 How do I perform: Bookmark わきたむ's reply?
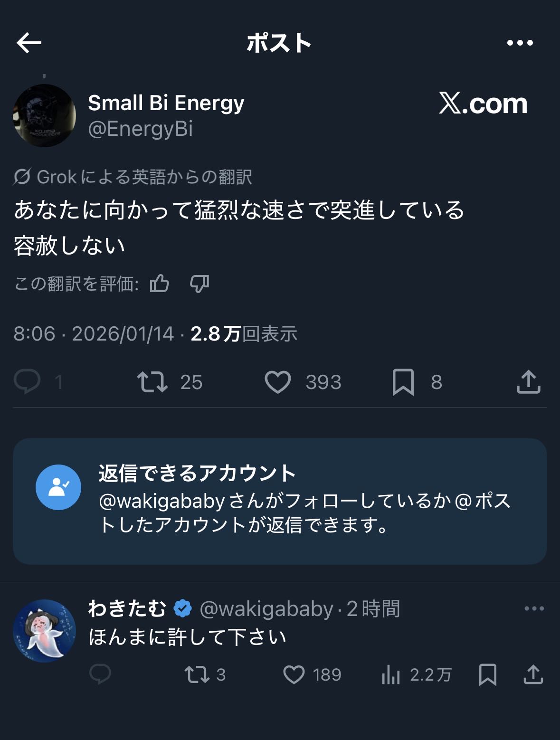pos(488,674)
